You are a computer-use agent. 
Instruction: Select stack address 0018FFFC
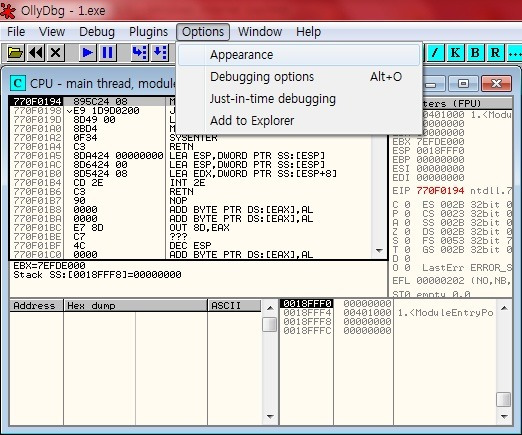[x=307, y=331]
